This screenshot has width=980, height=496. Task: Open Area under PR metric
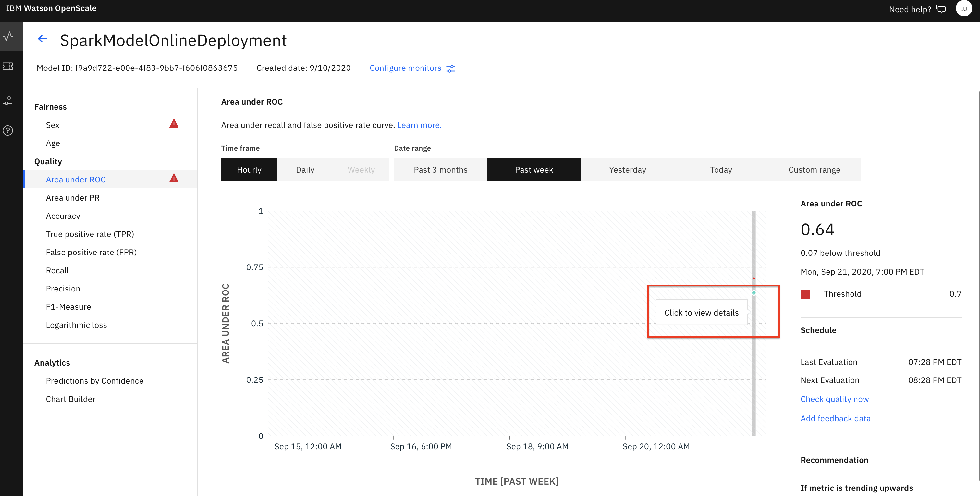point(73,198)
